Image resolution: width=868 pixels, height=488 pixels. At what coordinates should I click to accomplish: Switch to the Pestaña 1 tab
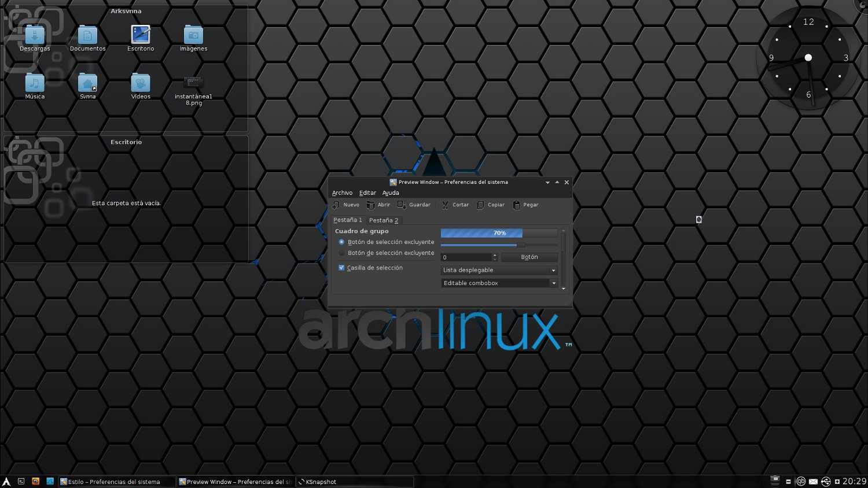coord(348,220)
